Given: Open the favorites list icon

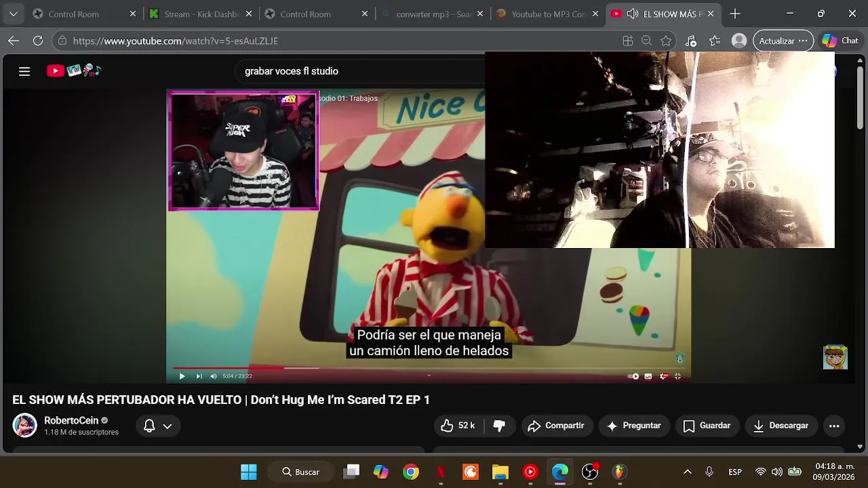Looking at the screenshot, I should 715,41.
